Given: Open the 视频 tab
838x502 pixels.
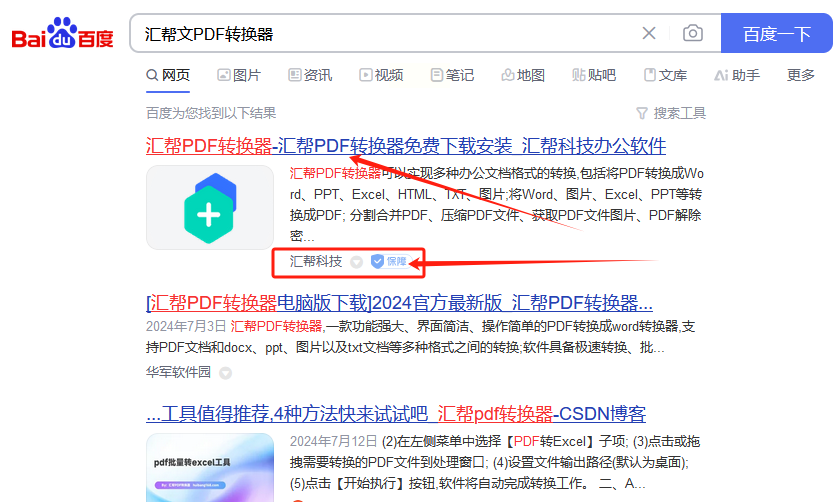Looking at the screenshot, I should coord(381,75).
